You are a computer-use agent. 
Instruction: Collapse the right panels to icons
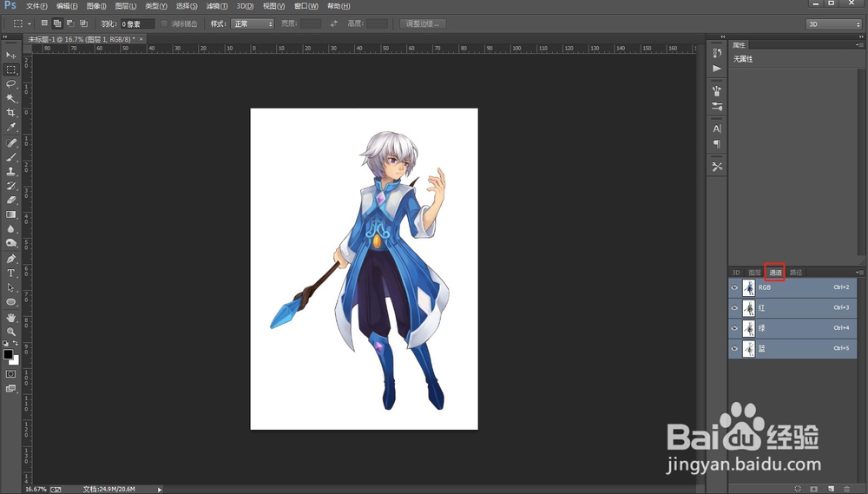860,36
